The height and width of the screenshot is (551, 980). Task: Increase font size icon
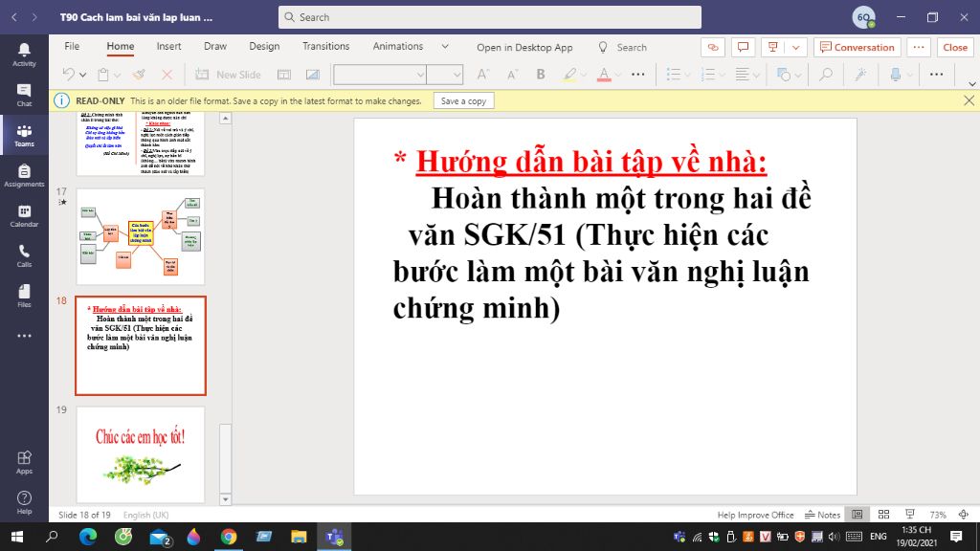(482, 75)
